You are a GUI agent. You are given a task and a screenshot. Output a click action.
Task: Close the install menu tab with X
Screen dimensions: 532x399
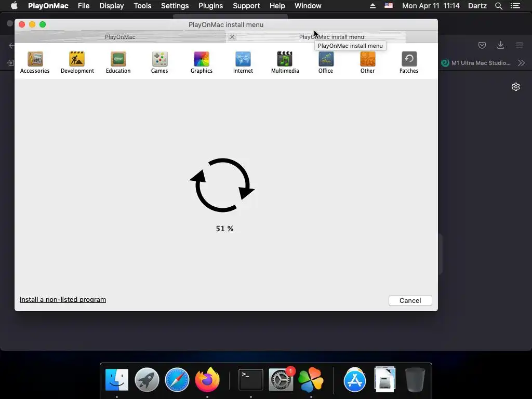point(232,37)
